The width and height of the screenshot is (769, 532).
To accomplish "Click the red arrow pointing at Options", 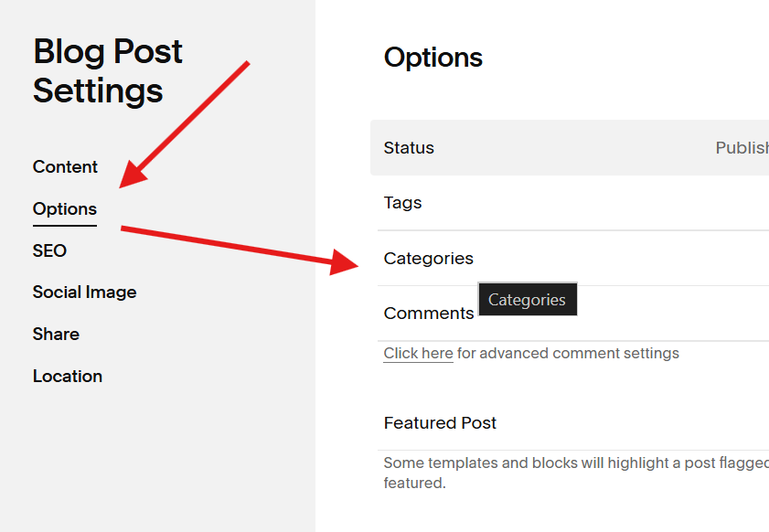I will pyautogui.click(x=184, y=125).
